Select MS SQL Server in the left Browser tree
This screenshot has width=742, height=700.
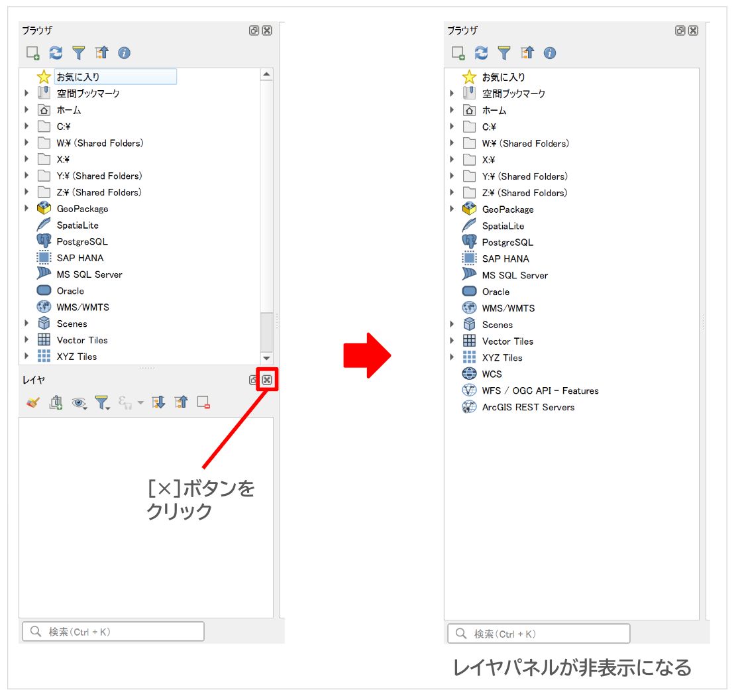tap(89, 274)
